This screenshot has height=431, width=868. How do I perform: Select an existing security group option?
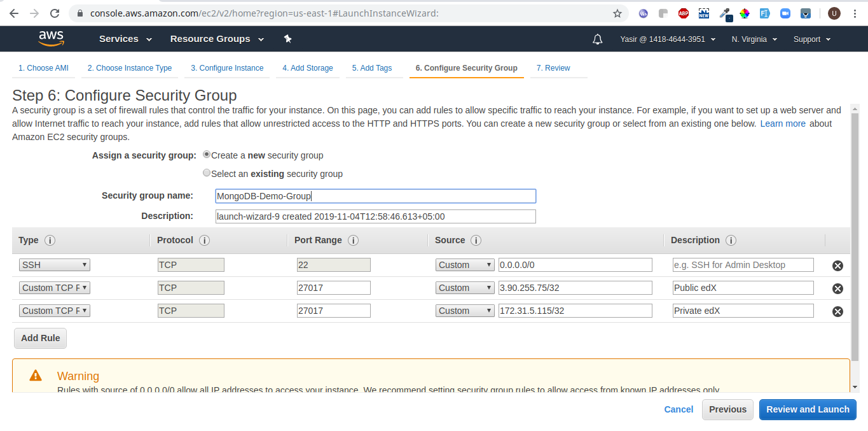click(x=207, y=173)
